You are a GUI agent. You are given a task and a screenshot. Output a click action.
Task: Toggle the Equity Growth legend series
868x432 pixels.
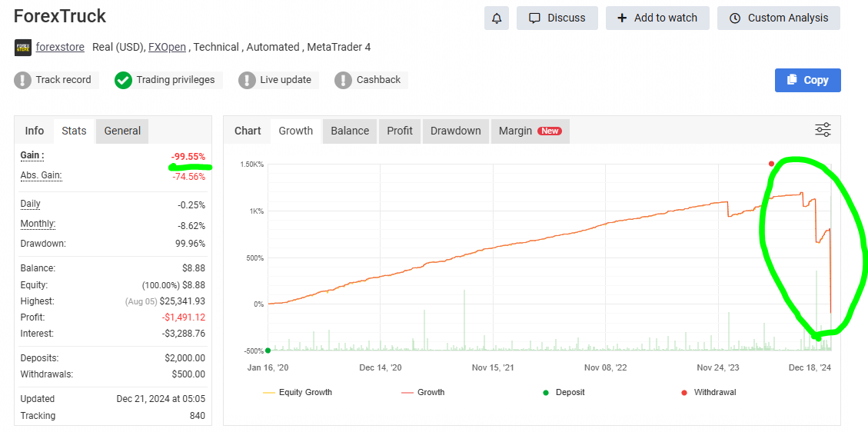point(298,392)
